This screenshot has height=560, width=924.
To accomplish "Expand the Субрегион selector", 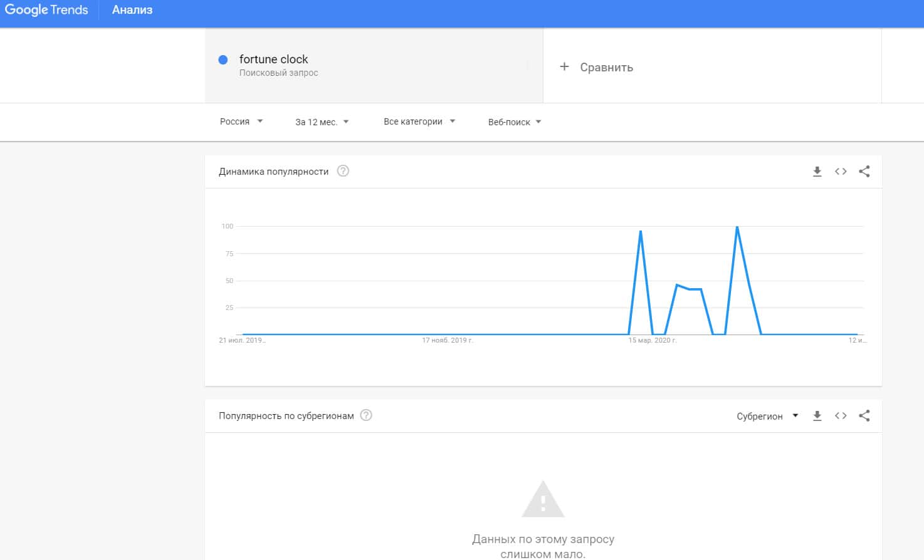I will click(x=767, y=416).
